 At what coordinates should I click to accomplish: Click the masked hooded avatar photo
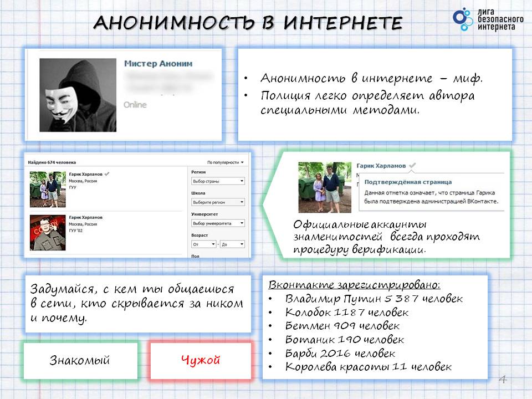78,95
